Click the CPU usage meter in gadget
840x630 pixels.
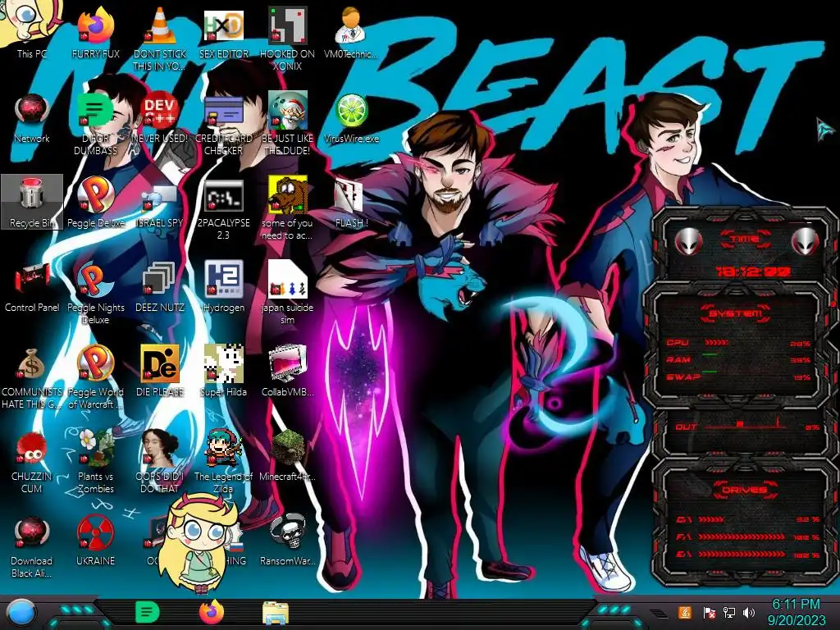[738, 343]
